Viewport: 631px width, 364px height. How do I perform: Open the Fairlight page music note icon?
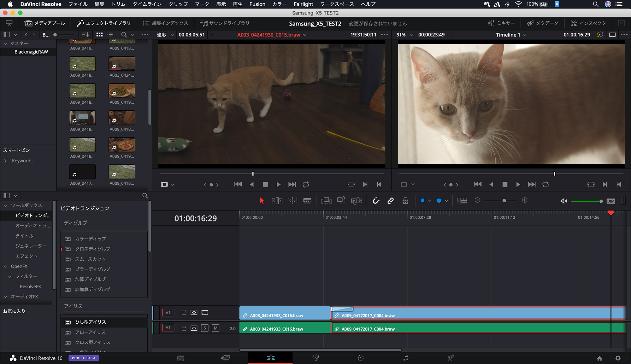tap(406, 358)
